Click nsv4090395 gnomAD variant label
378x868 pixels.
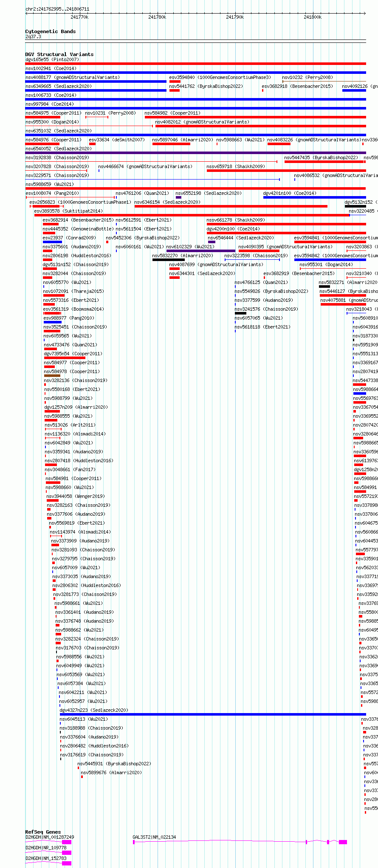[x=285, y=247]
